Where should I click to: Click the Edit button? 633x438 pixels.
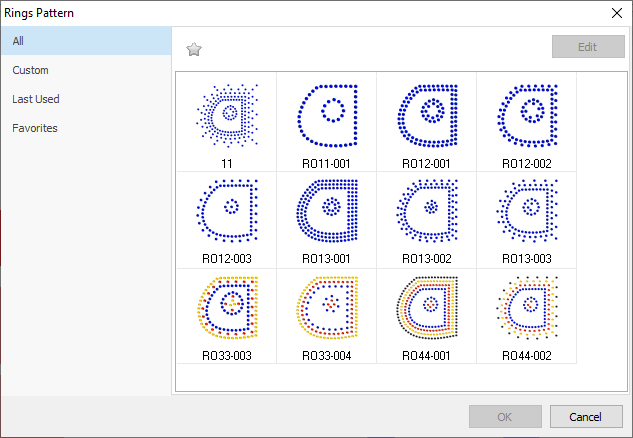pyautogui.click(x=588, y=47)
